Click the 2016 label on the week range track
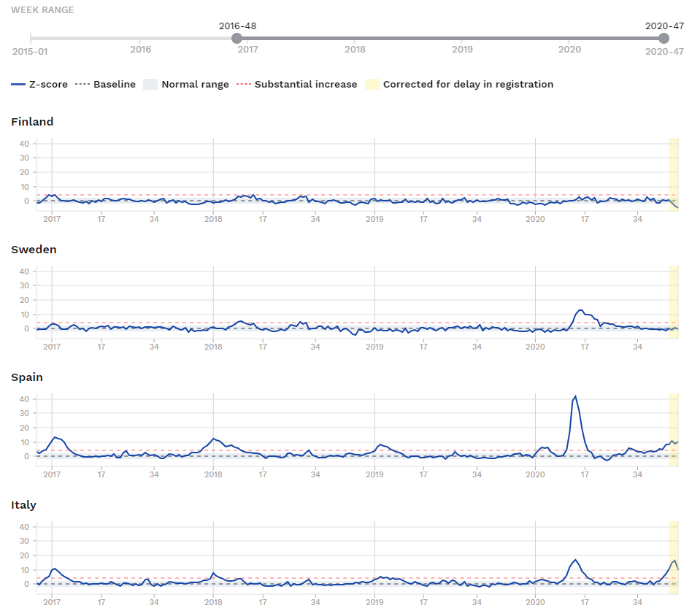 (x=141, y=50)
